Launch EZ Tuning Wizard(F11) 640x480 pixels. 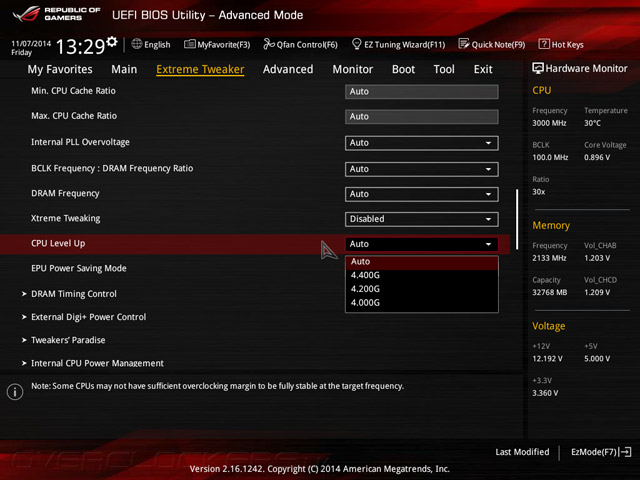coord(398,44)
